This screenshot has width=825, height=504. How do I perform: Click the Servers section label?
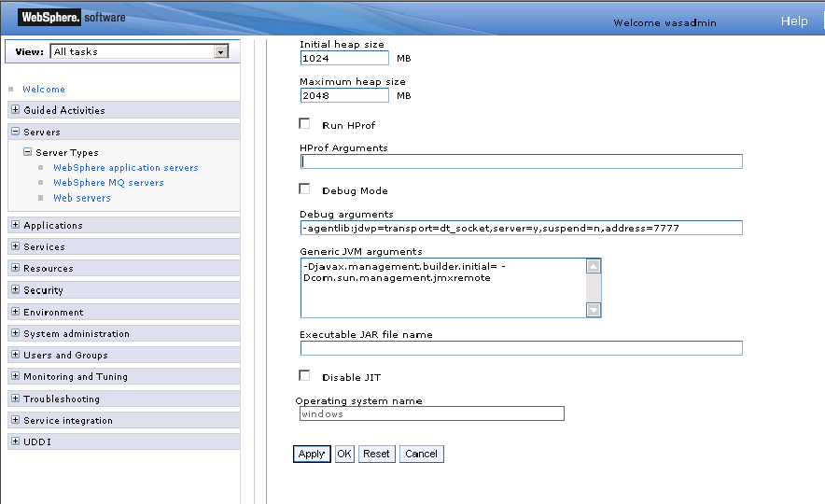(x=42, y=132)
